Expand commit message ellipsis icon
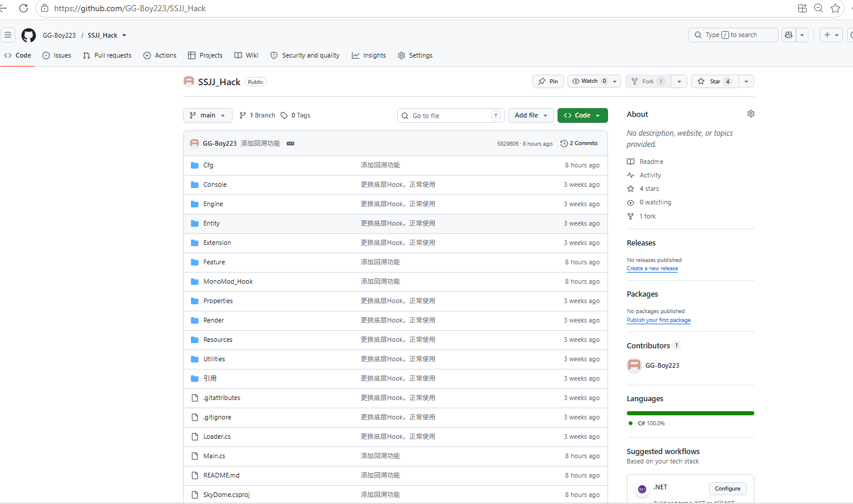The width and height of the screenshot is (853, 504). coord(290,143)
